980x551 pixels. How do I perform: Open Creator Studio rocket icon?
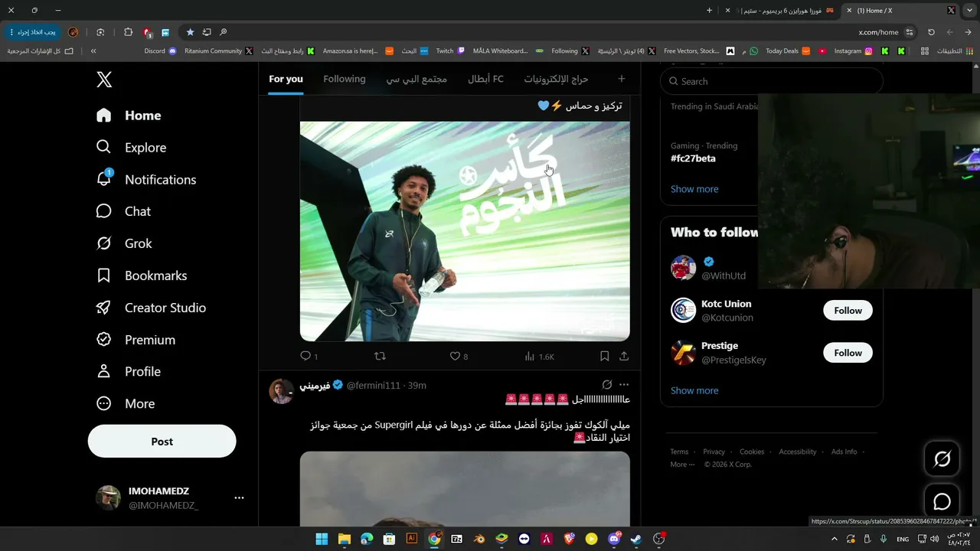pos(104,308)
